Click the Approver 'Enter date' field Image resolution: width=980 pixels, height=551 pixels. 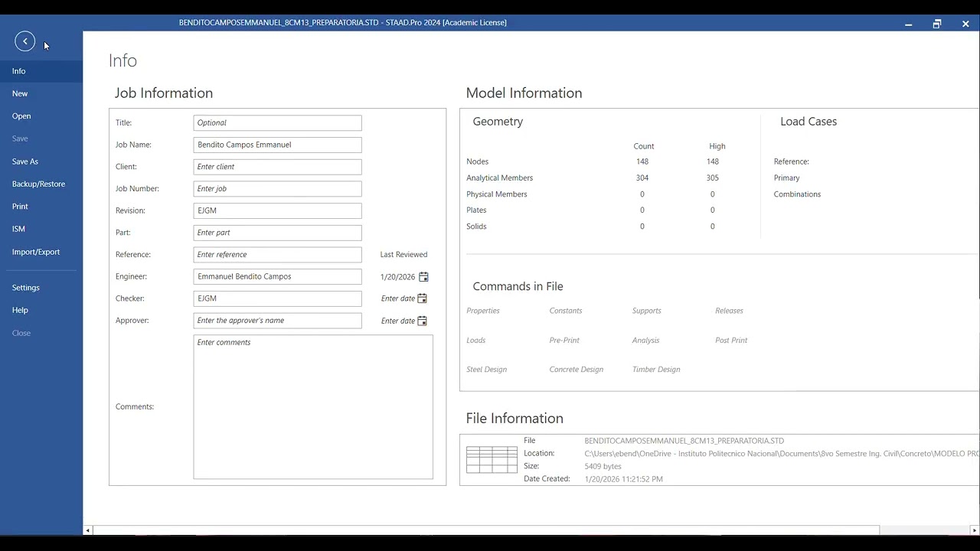398,321
